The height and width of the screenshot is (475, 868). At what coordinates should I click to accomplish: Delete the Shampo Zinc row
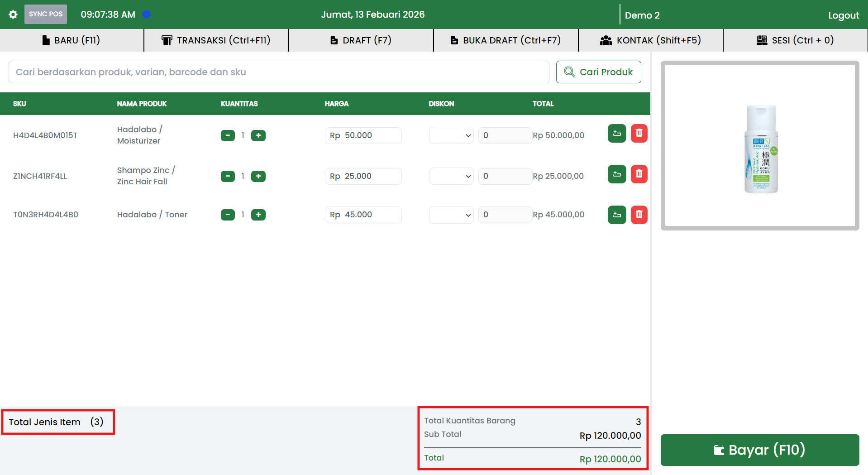click(639, 174)
